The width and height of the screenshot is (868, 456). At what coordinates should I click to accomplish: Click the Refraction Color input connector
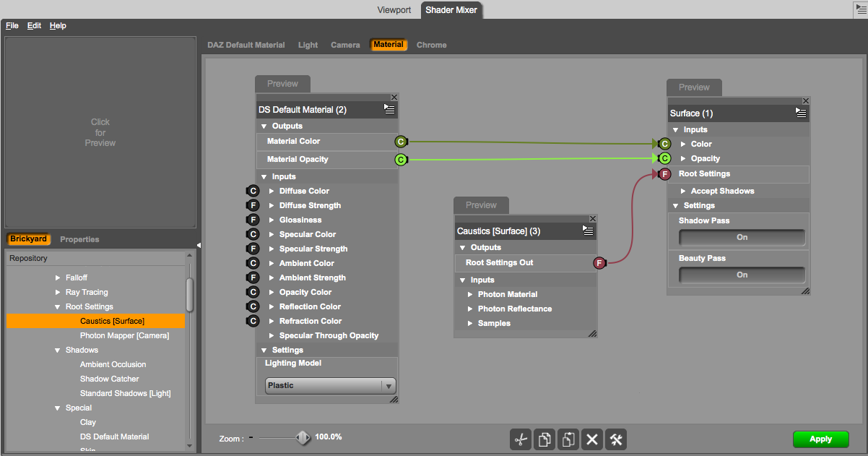click(253, 321)
